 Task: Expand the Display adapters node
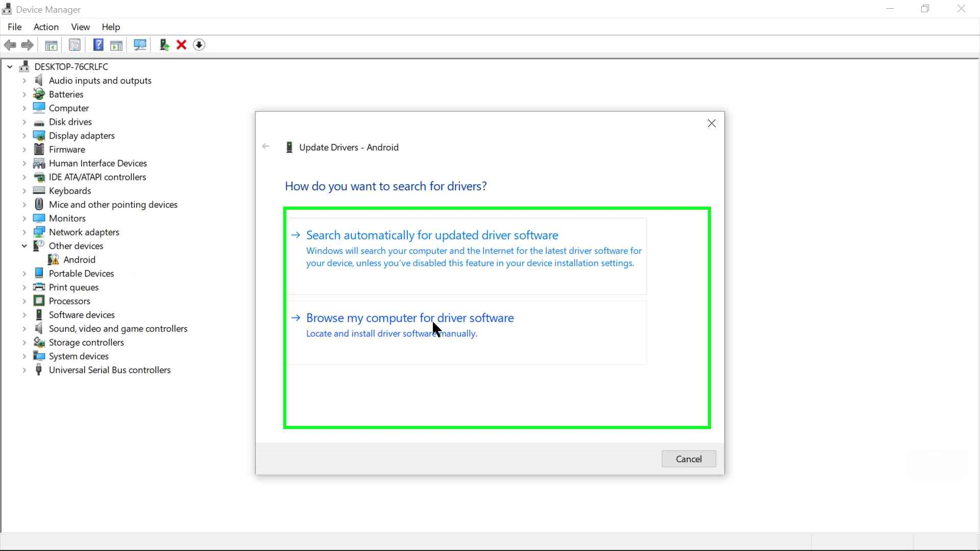(24, 136)
